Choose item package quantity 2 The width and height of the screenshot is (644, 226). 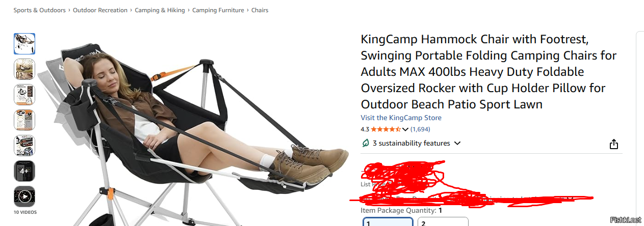tap(443, 222)
